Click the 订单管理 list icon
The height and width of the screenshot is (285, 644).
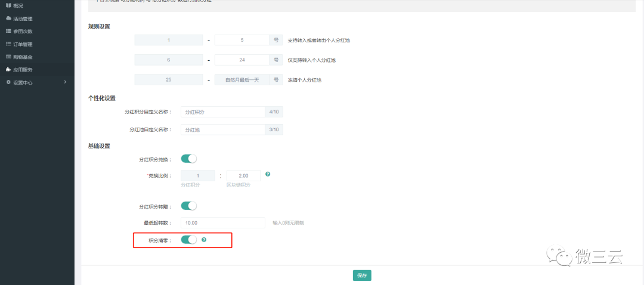pos(8,44)
